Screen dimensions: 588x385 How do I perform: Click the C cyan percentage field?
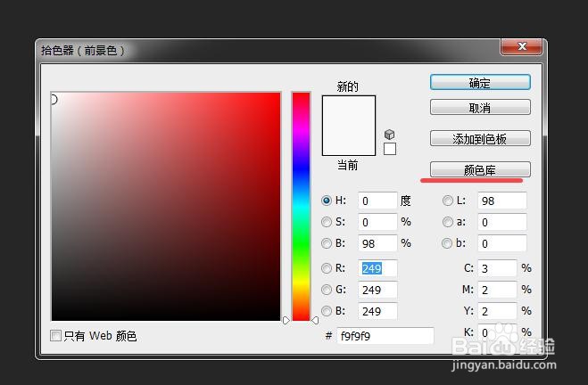(x=497, y=268)
